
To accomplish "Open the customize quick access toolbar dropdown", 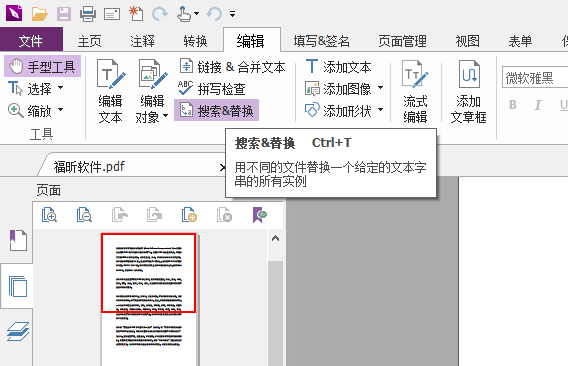I will pyautogui.click(x=233, y=14).
